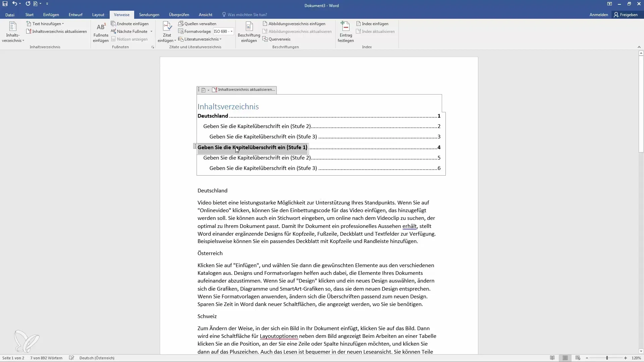The height and width of the screenshot is (362, 644).
Task: Click Inhaltsverzeichnis aktualisieren in the ribbon
Action: (56, 32)
